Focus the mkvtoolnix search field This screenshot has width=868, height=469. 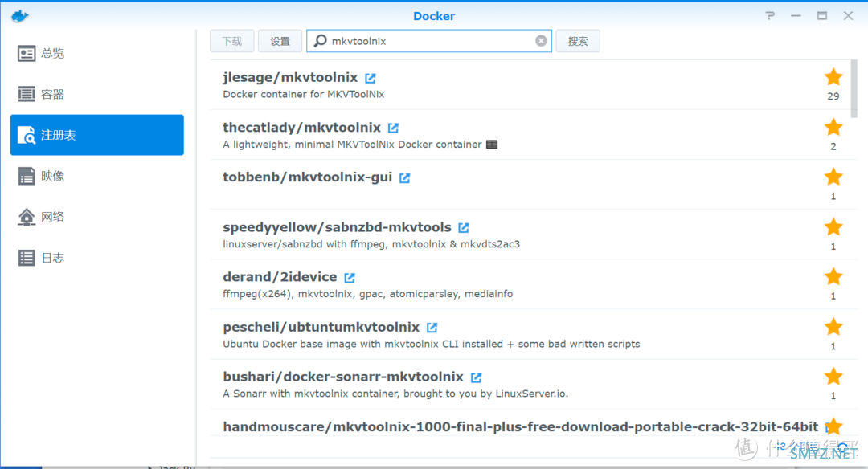click(429, 41)
